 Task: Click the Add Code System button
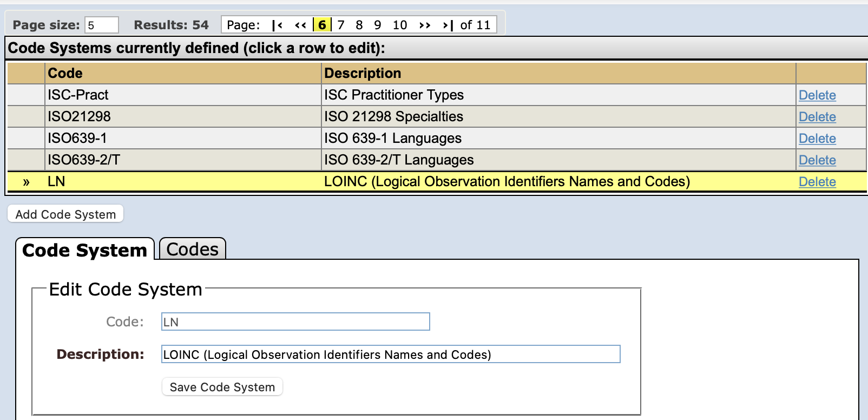[65, 214]
